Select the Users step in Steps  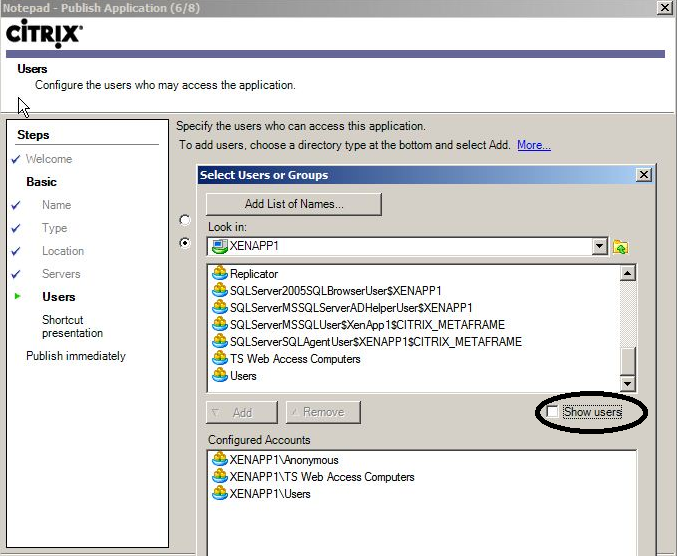point(59,297)
